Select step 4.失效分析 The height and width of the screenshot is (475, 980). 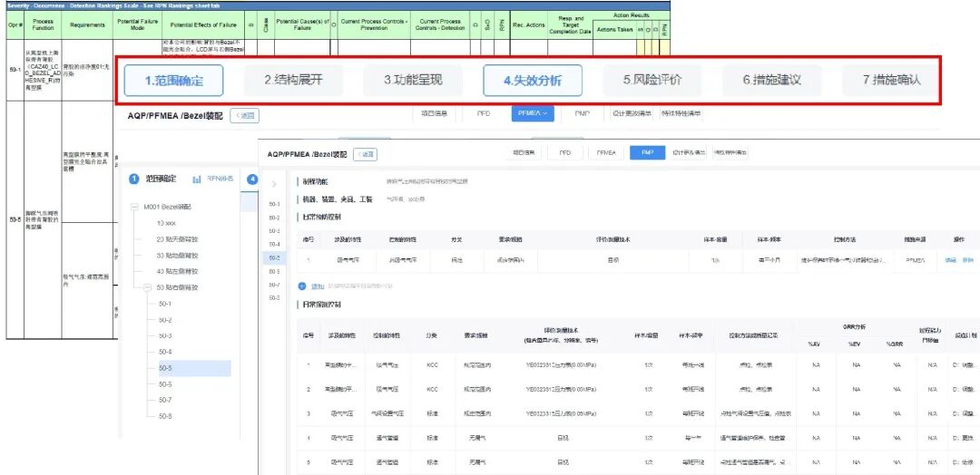[x=533, y=81]
